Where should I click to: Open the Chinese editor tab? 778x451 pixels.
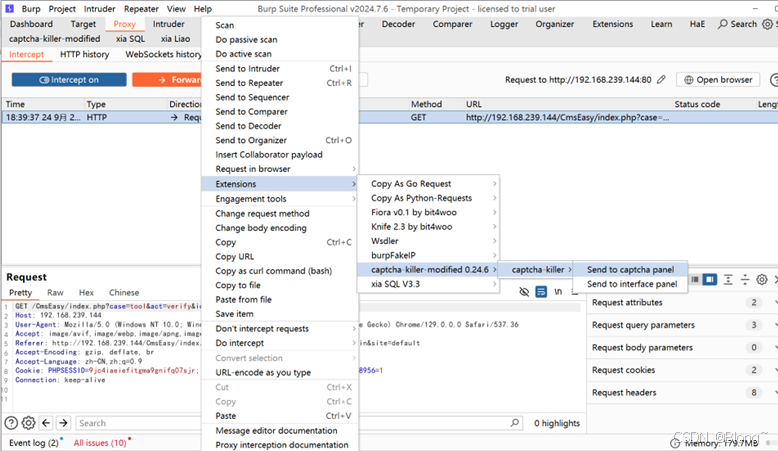(x=124, y=293)
